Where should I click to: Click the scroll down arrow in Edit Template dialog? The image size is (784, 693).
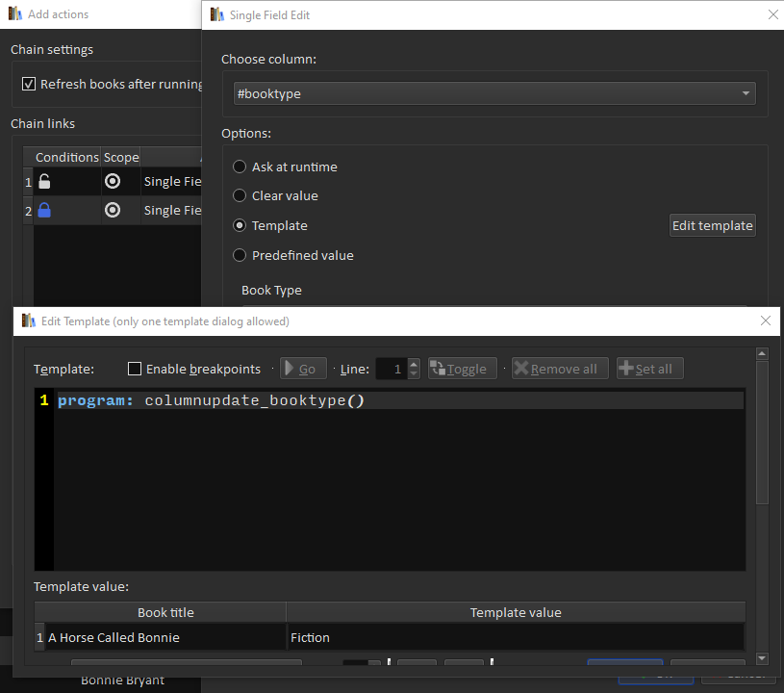(x=762, y=658)
